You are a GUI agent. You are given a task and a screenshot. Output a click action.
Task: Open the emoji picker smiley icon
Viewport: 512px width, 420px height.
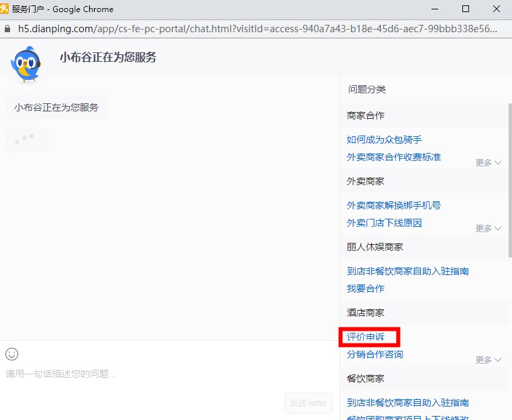pyautogui.click(x=12, y=354)
